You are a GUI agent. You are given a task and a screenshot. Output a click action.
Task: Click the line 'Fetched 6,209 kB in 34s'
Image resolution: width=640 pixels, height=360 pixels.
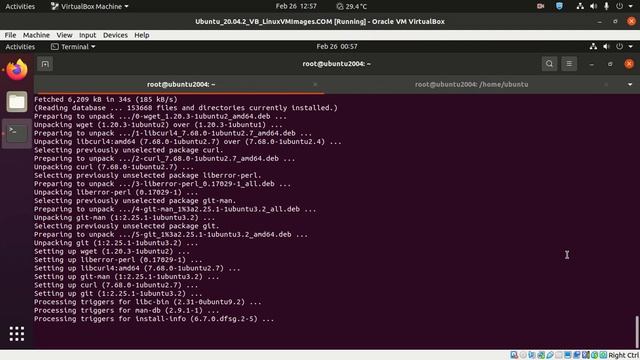pyautogui.click(x=106, y=99)
